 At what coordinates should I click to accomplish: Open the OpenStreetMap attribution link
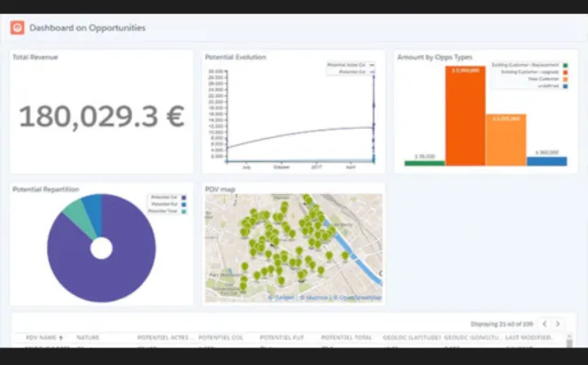click(357, 298)
